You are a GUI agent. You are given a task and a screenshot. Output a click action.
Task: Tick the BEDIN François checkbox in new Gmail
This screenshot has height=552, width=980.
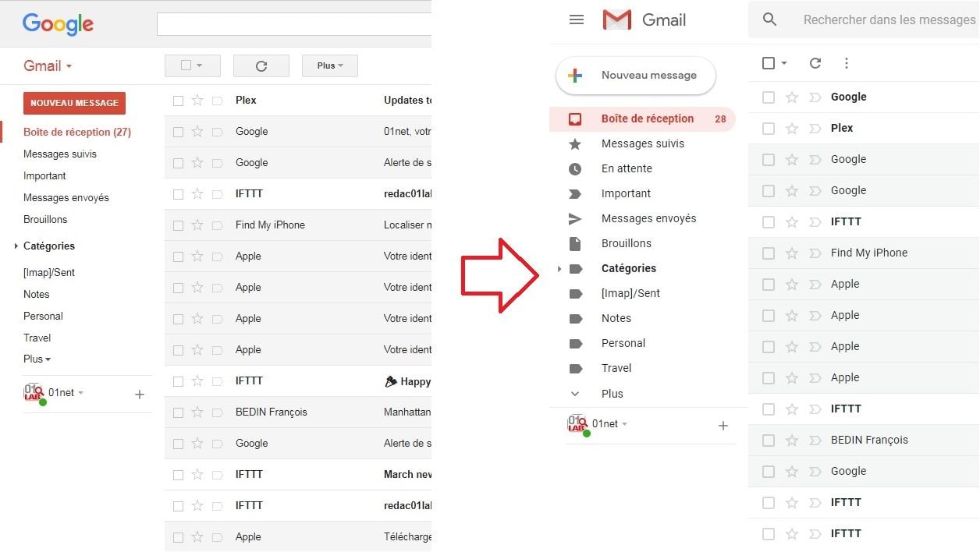point(769,440)
